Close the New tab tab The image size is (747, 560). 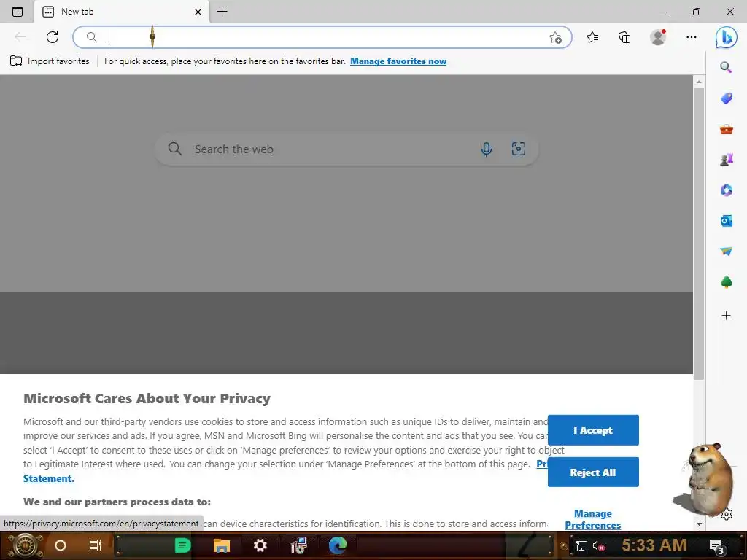click(198, 12)
